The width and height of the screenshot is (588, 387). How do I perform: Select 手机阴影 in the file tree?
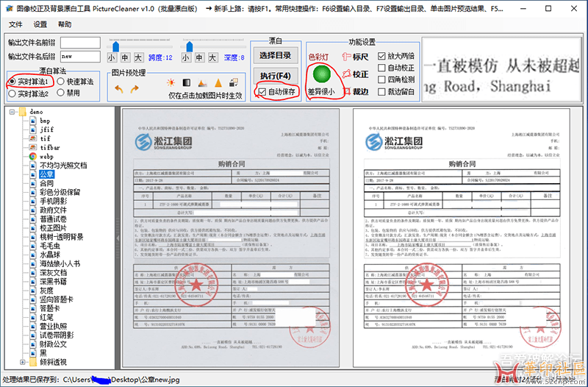point(53,201)
